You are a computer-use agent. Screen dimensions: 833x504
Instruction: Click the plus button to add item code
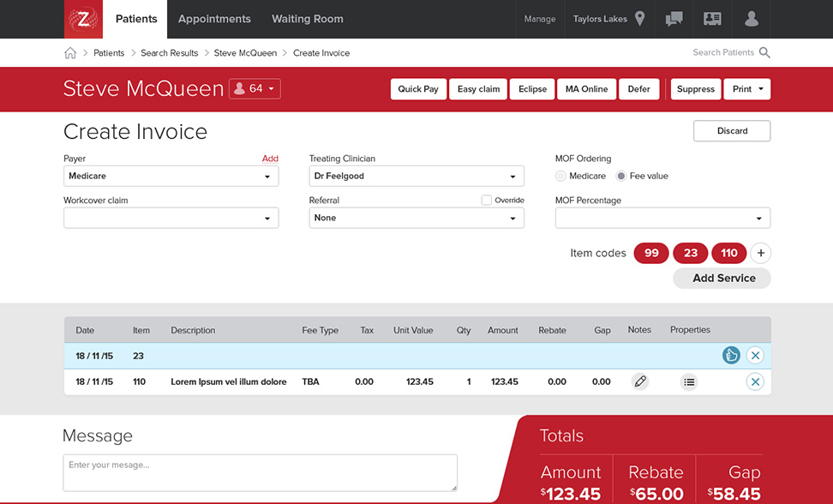click(760, 253)
